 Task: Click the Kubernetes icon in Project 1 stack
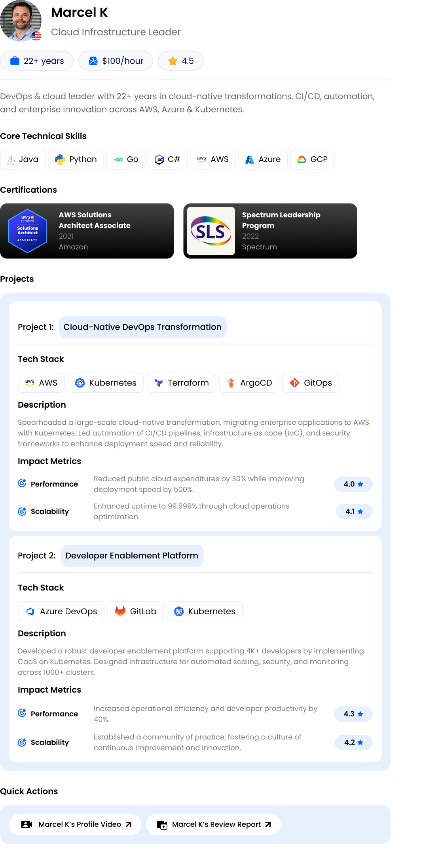click(80, 383)
